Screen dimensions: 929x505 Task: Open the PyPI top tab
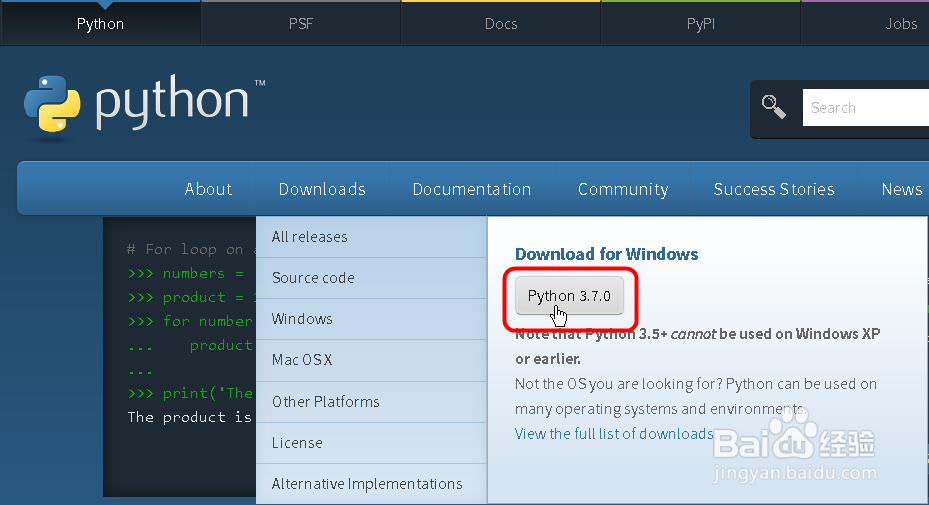tap(701, 23)
